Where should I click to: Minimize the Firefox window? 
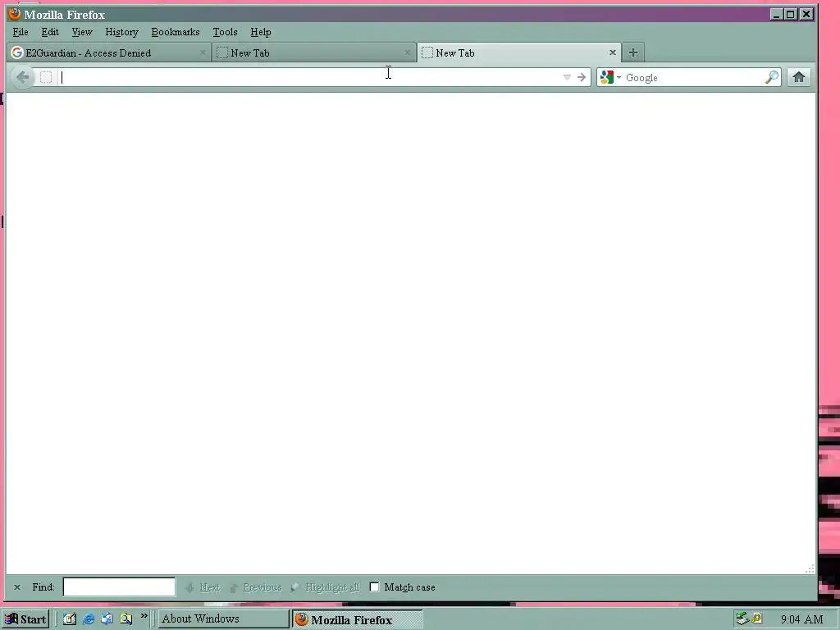point(776,15)
